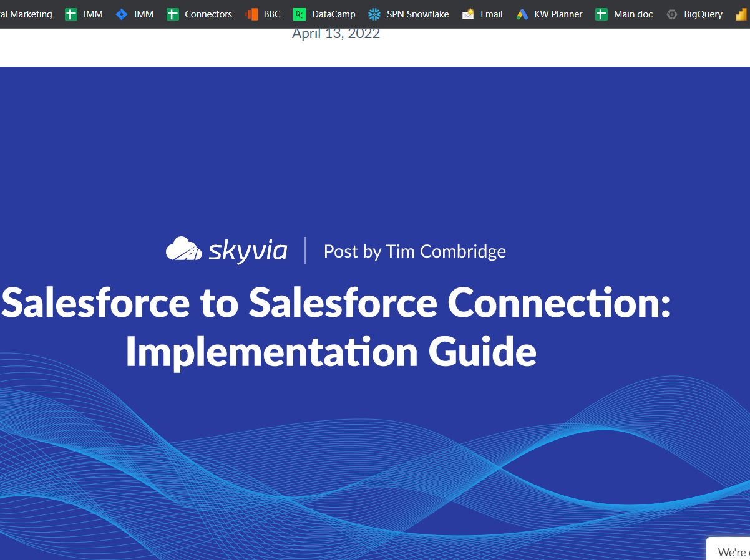Viewport: 750px width, 560px height.
Task: Click the orange icon of BBC bookmark
Action: pyautogui.click(x=251, y=14)
